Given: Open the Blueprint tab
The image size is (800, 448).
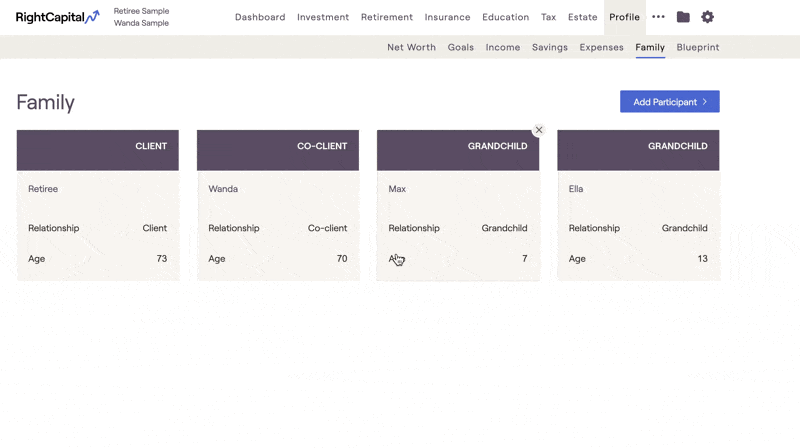Looking at the screenshot, I should [697, 47].
